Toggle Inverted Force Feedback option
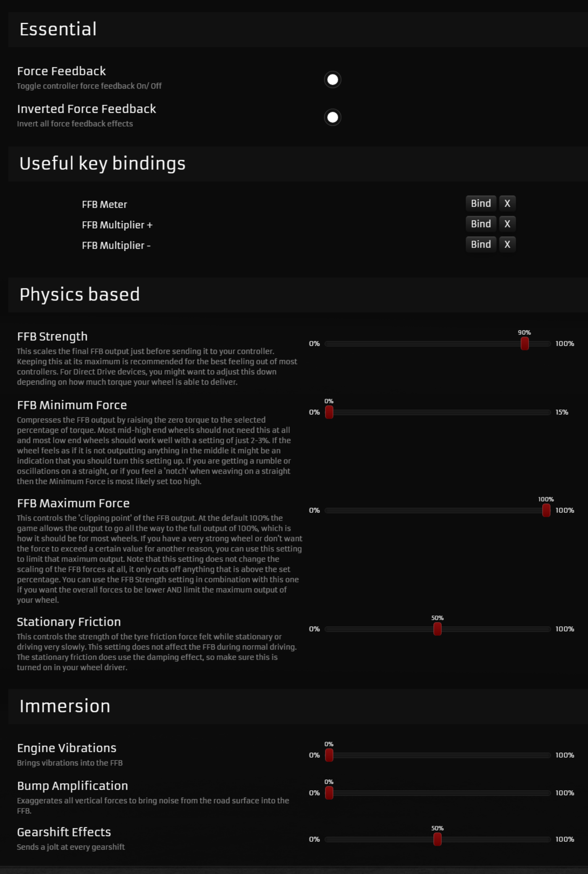 point(333,117)
